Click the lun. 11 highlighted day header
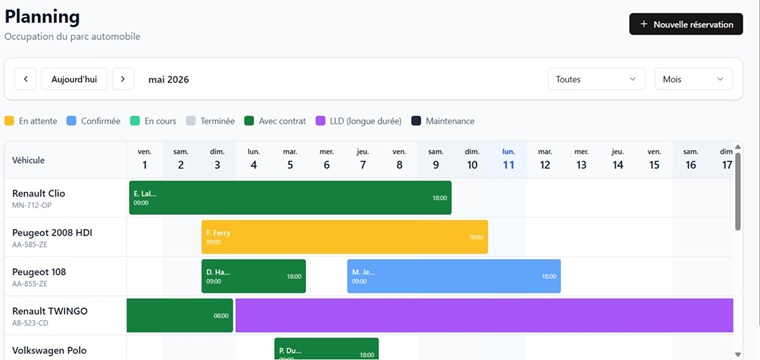Viewport: 760px width, 360px height. click(508, 159)
